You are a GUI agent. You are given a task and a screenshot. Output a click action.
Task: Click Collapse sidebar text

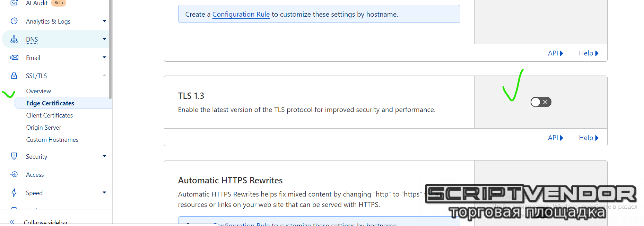click(x=46, y=222)
